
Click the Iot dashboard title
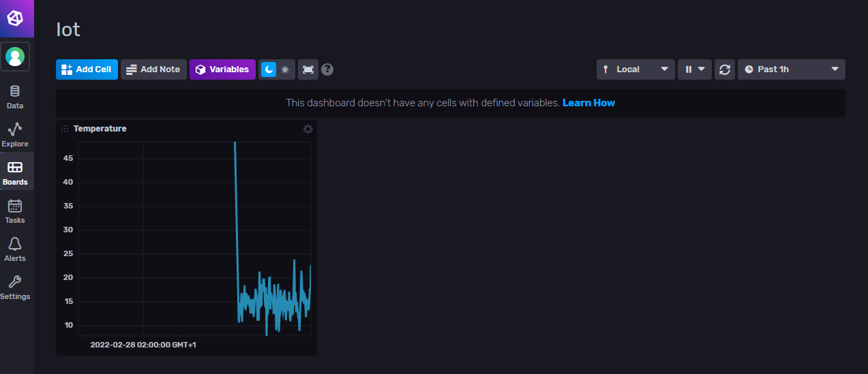(68, 29)
